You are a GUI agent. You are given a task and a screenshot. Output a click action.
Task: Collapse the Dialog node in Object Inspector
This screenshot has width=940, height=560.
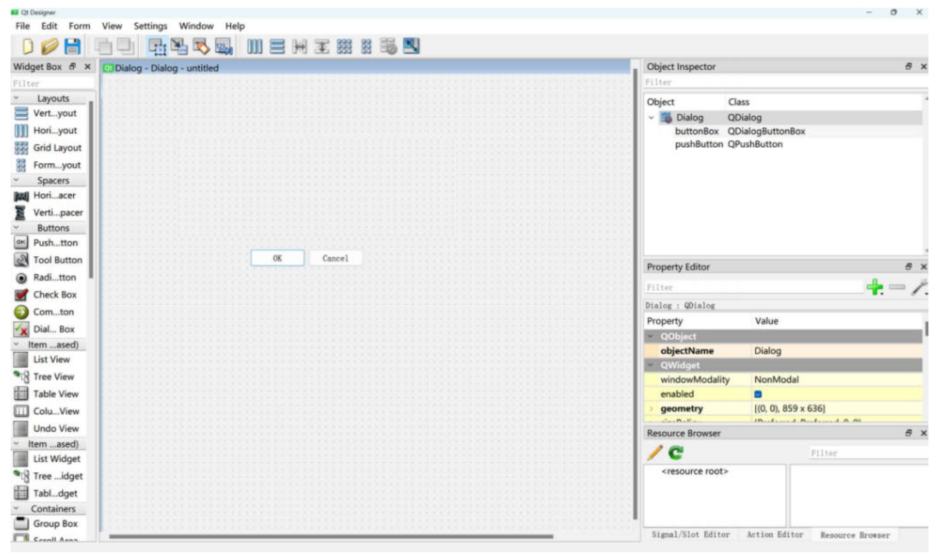[x=651, y=118]
